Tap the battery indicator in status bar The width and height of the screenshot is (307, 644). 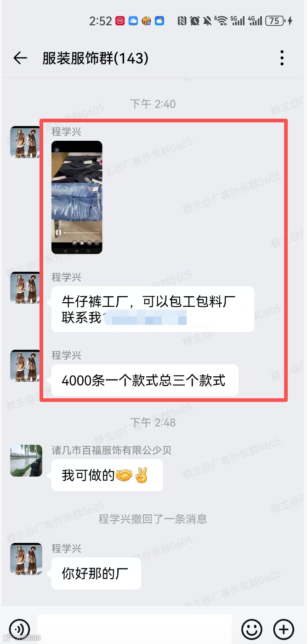coord(274,20)
